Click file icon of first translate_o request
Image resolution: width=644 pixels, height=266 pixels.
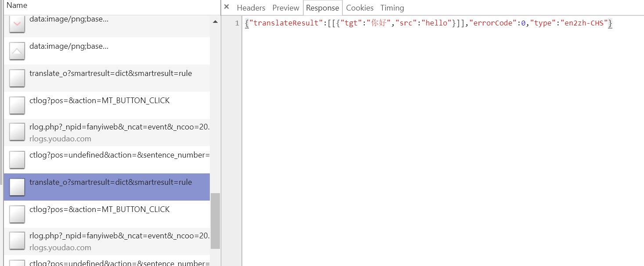(17, 78)
